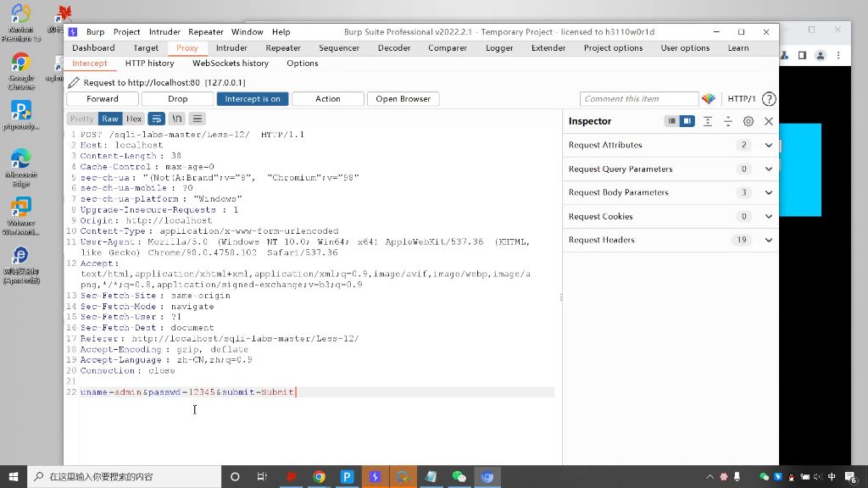Open WeChat from the taskbar
The width and height of the screenshot is (868, 488).
click(459, 476)
